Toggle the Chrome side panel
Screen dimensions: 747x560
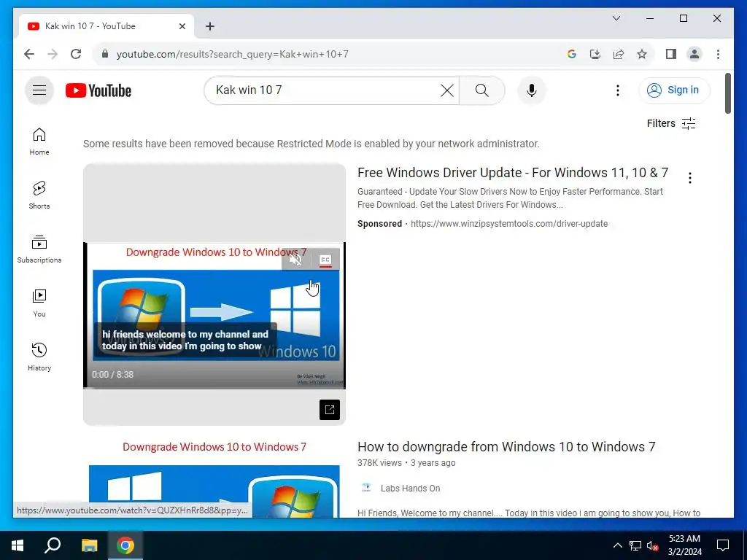coord(671,54)
